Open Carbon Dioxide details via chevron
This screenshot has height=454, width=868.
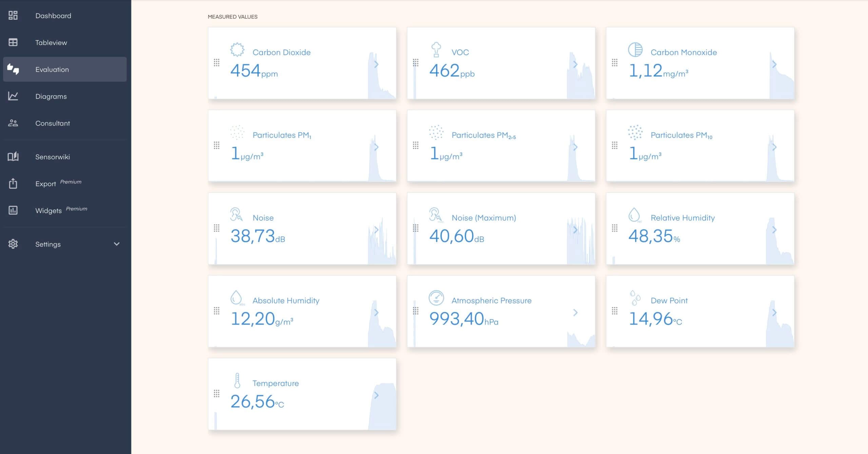376,64
